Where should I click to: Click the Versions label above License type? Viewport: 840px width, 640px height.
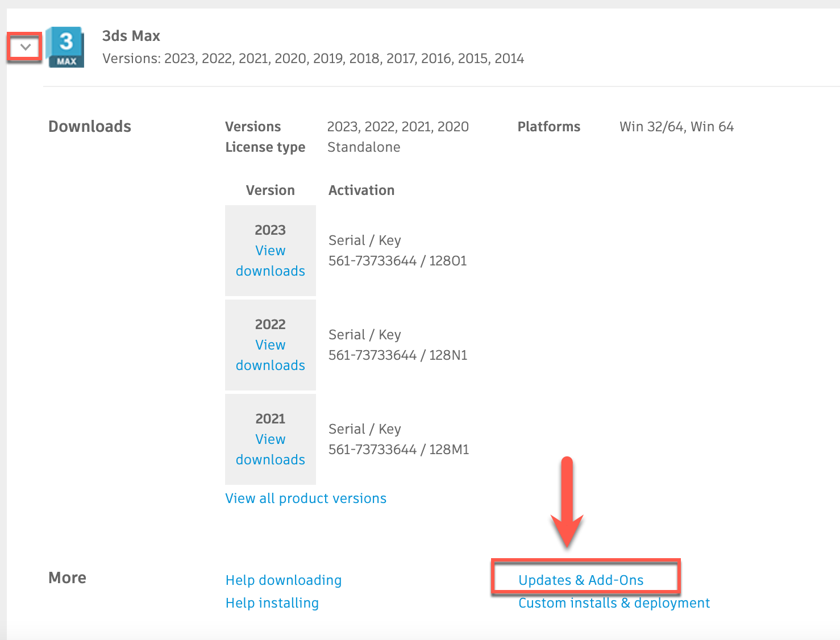[253, 127]
